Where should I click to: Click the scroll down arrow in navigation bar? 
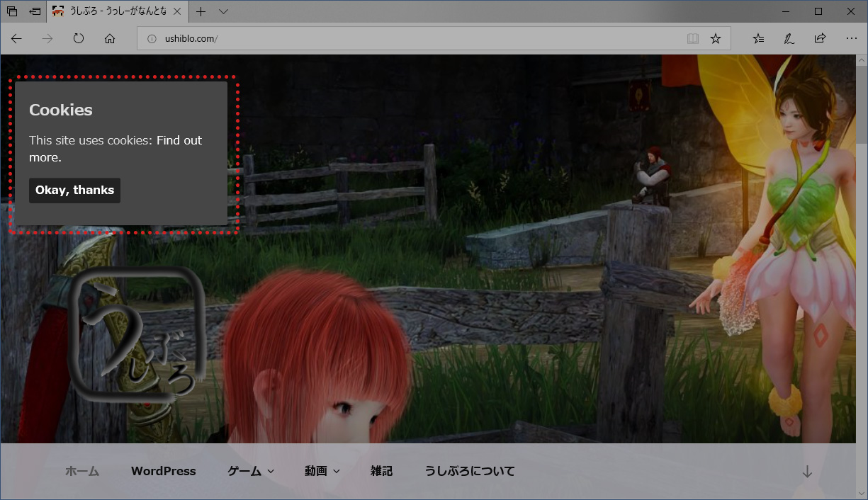click(807, 472)
